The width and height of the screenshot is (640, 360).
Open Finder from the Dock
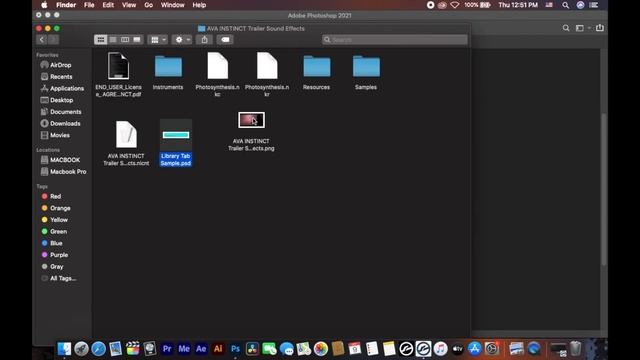[64, 349]
